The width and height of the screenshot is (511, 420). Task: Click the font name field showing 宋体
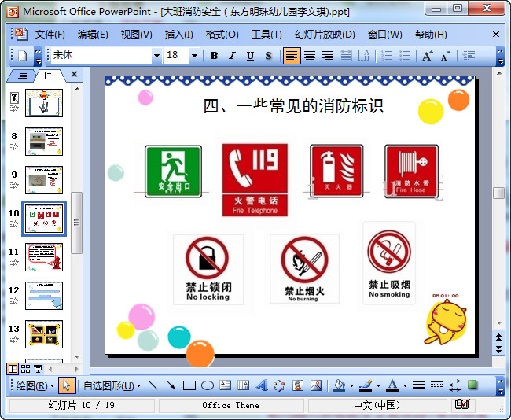pos(101,56)
